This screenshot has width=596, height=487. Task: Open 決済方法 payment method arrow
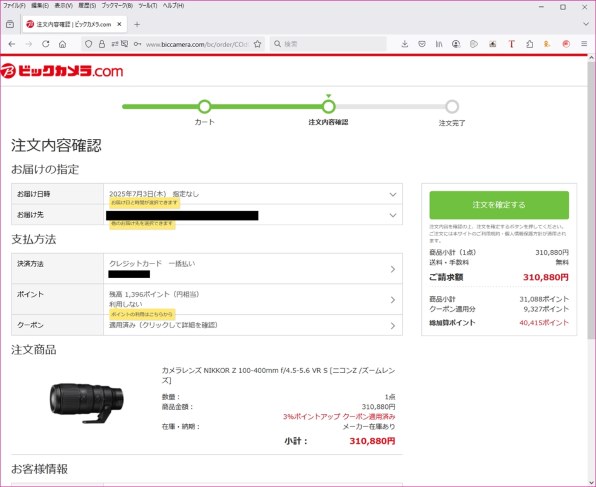393,269
